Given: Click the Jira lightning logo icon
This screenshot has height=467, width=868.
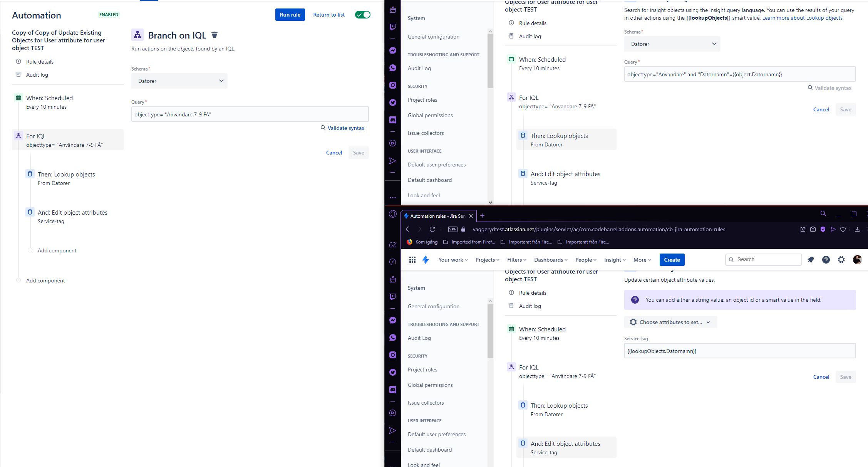Looking at the screenshot, I should pos(426,260).
